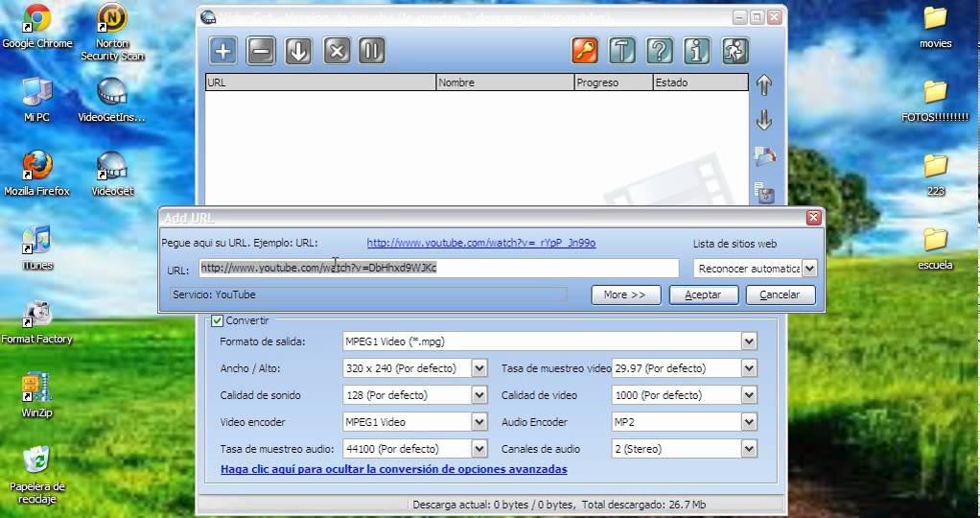Move item down with the down arrow
This screenshot has height=518, width=980.
pyautogui.click(x=763, y=120)
